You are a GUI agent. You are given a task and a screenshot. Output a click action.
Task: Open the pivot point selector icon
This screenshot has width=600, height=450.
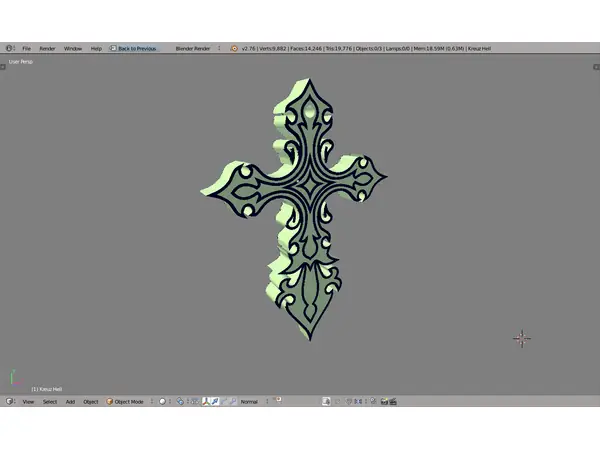pos(182,401)
